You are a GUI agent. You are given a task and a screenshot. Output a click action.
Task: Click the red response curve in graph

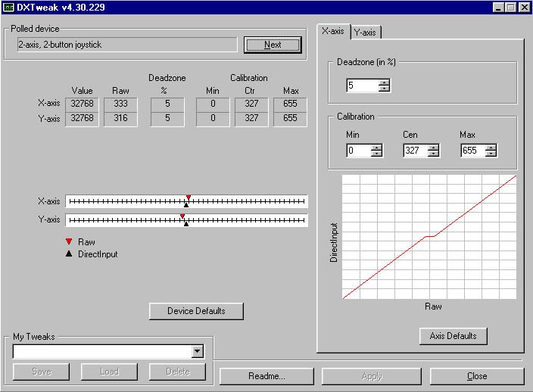(386, 266)
